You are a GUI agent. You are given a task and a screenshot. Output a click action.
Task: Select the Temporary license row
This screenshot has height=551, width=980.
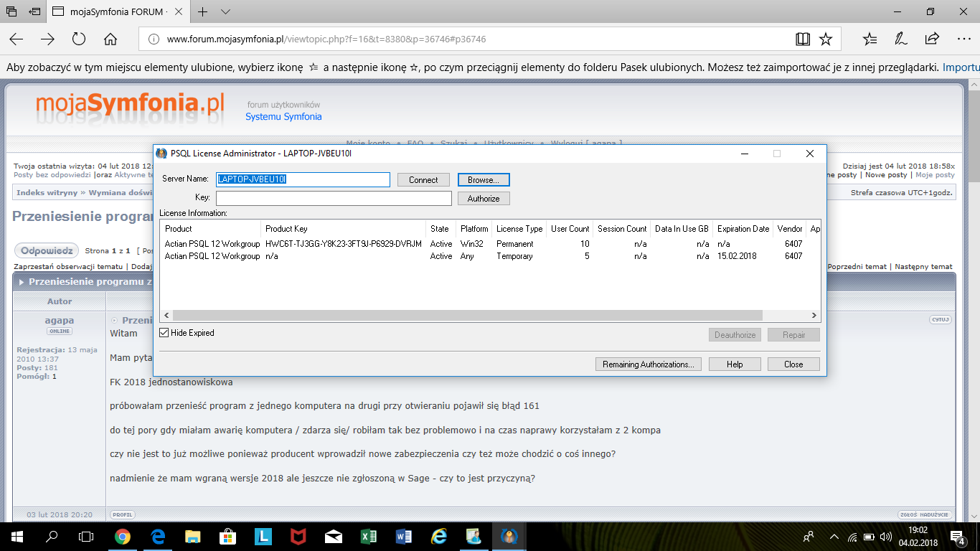point(490,256)
